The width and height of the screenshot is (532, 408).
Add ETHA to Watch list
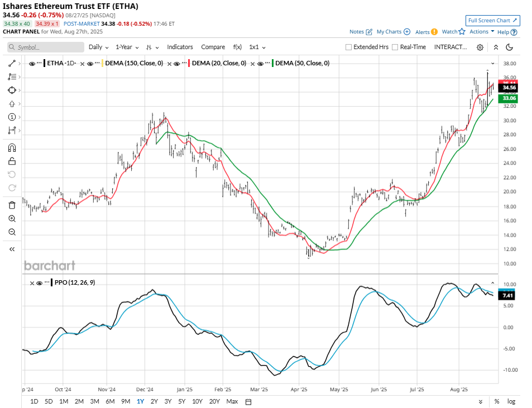pos(453,32)
